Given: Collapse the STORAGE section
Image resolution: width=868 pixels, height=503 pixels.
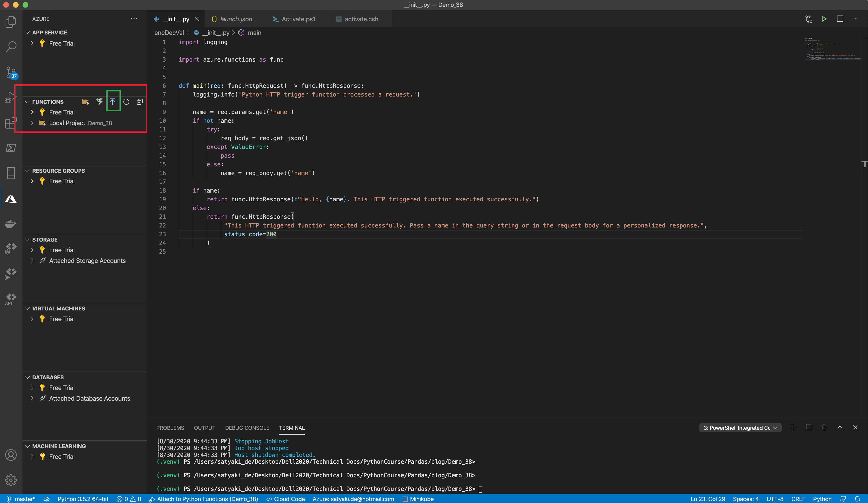Looking at the screenshot, I should point(28,239).
